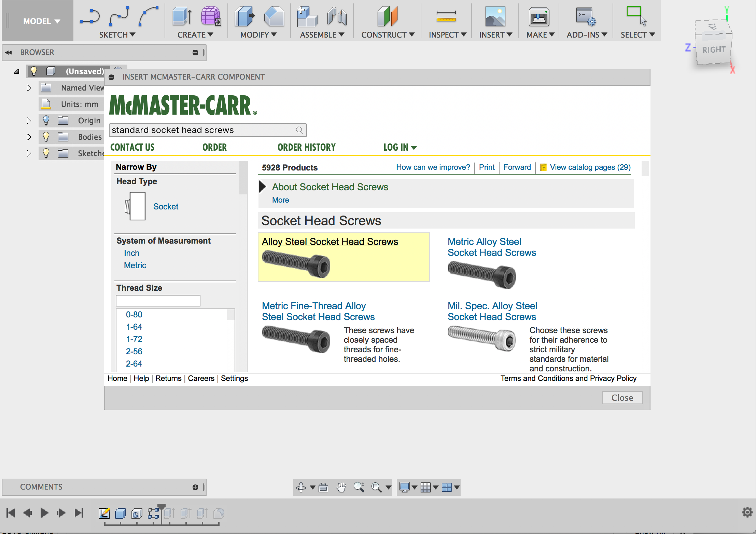Collapse the Browser panel arrows

click(x=9, y=52)
